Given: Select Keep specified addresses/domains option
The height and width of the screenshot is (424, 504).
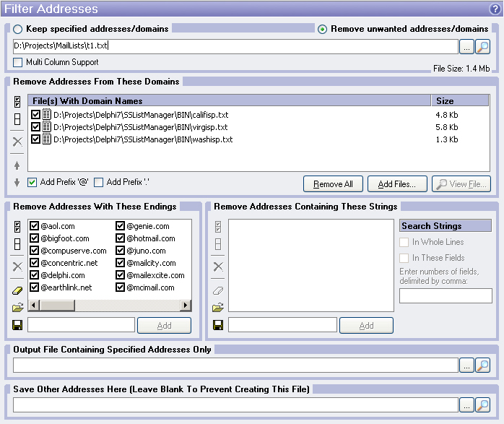Looking at the screenshot, I should point(18,29).
